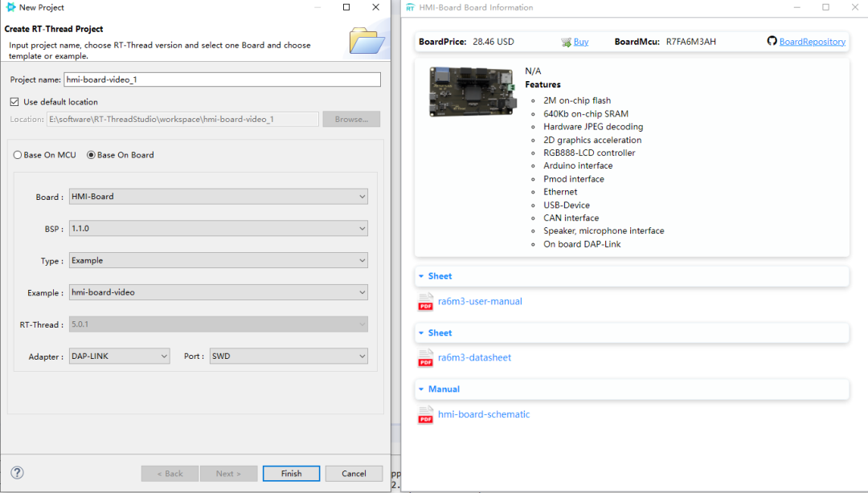Click the CAN interface feature text
868x493 pixels.
tap(571, 218)
